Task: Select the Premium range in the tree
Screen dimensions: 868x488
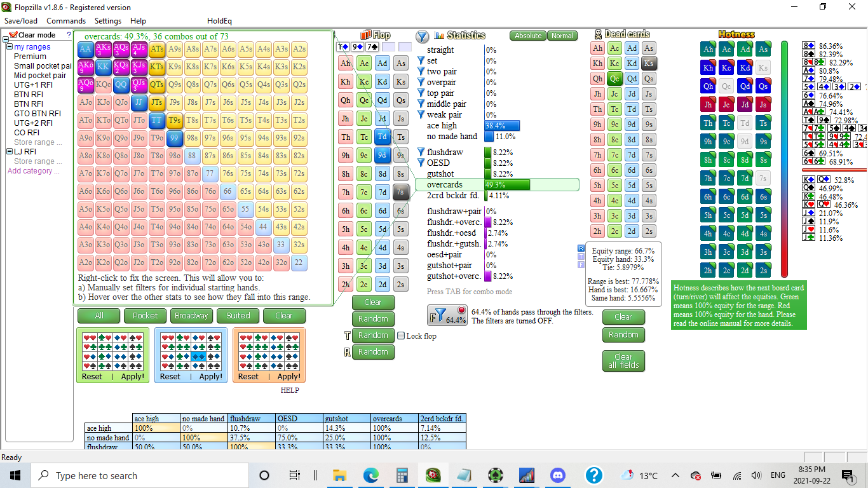Action: [x=30, y=57]
